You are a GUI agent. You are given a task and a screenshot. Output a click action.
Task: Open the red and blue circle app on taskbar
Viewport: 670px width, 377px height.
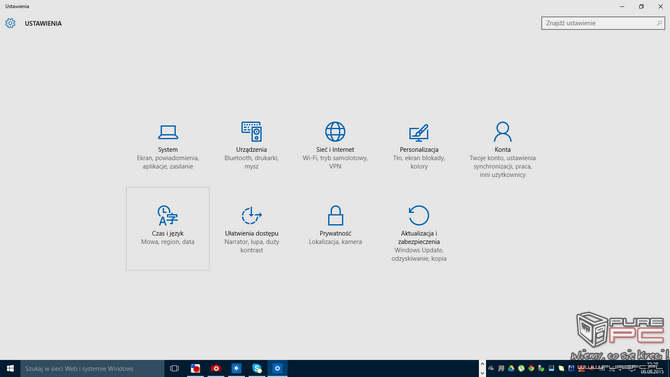click(x=195, y=368)
